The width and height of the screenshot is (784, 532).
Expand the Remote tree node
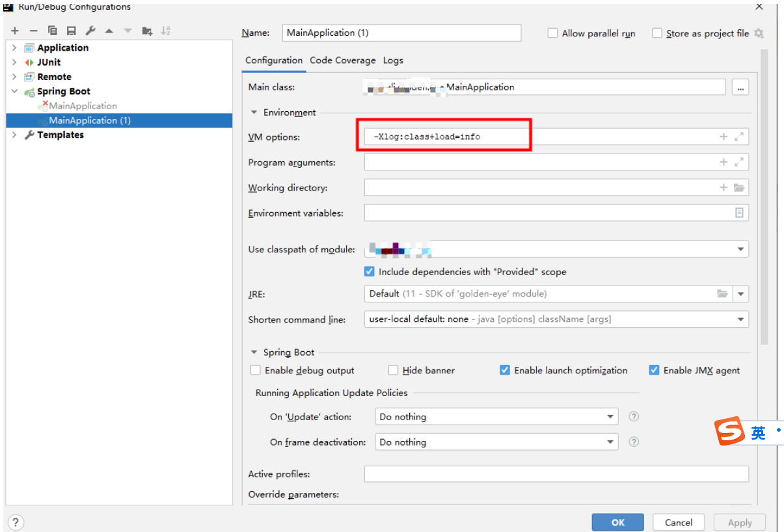(14, 77)
